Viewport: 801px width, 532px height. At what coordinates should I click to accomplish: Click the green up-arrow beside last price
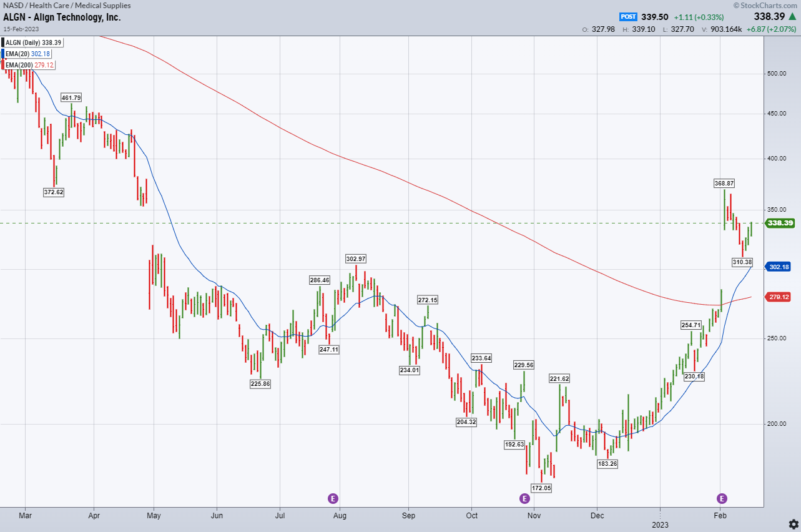[792, 17]
